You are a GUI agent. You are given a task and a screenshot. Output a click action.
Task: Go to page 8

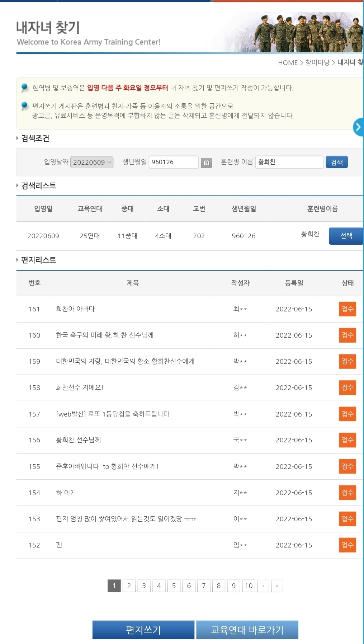point(219,586)
